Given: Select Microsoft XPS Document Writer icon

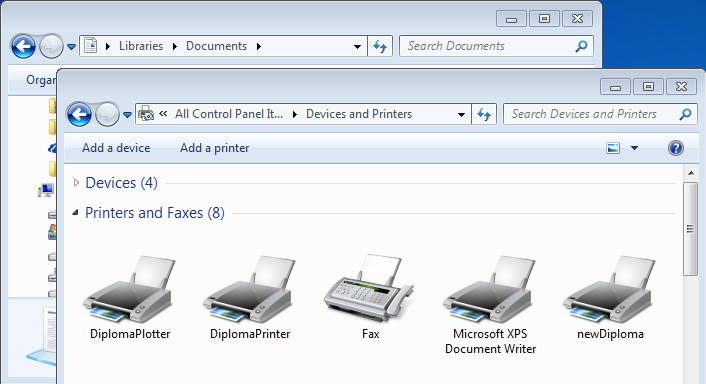Looking at the screenshot, I should click(x=490, y=289).
